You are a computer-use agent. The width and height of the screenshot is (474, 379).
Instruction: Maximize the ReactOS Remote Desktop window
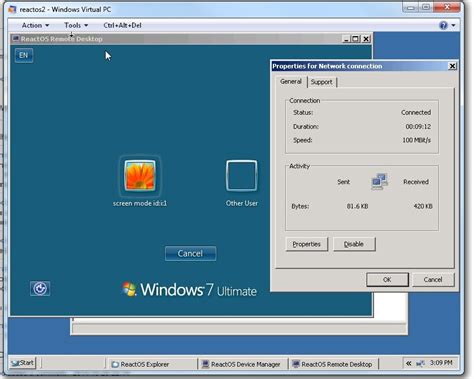[x=356, y=39]
